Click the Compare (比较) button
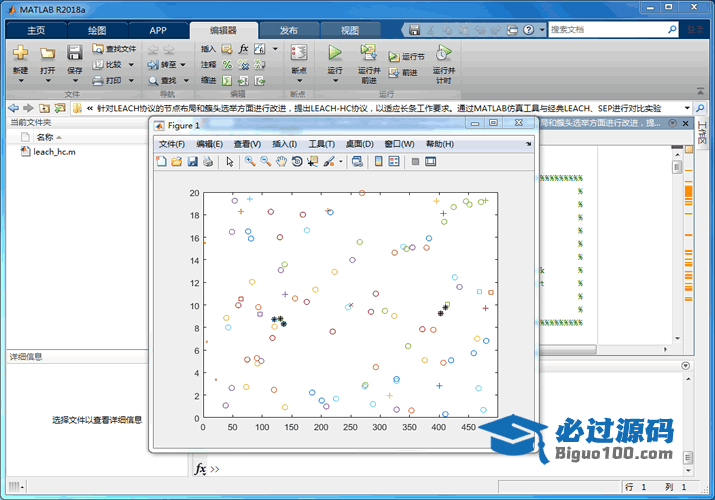 (107, 65)
